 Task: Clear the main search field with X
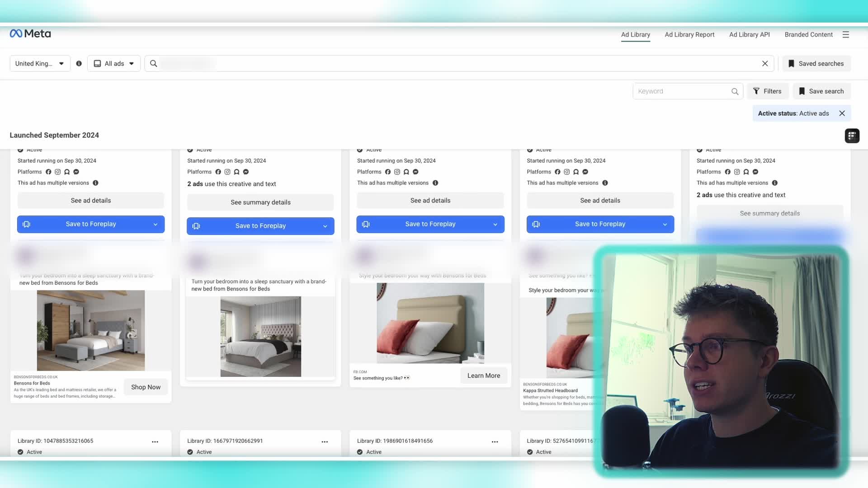765,64
